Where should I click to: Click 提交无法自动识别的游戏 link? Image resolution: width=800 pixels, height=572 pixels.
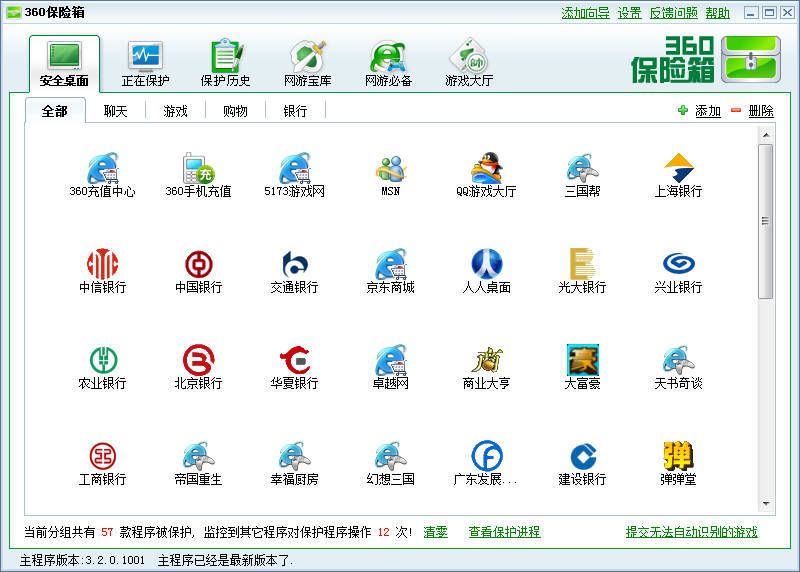(691, 532)
